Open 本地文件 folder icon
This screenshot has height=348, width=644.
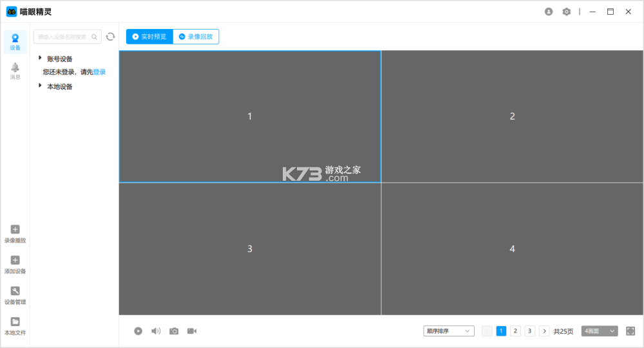[x=15, y=322]
